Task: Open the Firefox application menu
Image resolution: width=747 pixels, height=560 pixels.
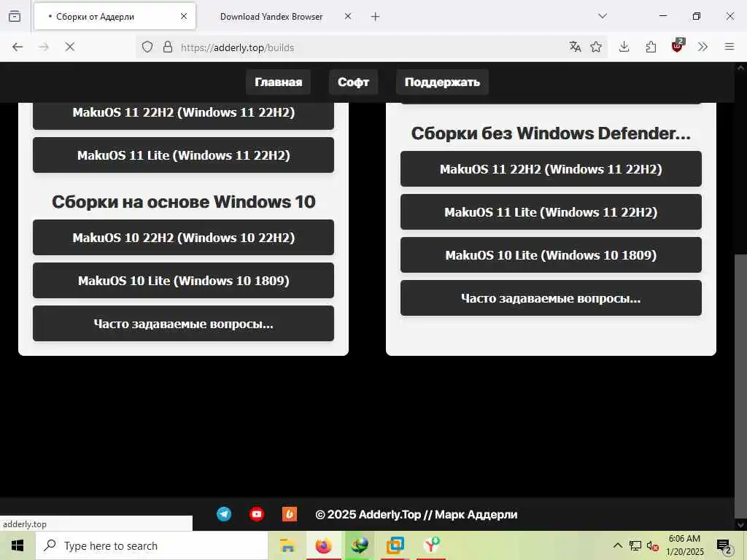Action: 729,47
